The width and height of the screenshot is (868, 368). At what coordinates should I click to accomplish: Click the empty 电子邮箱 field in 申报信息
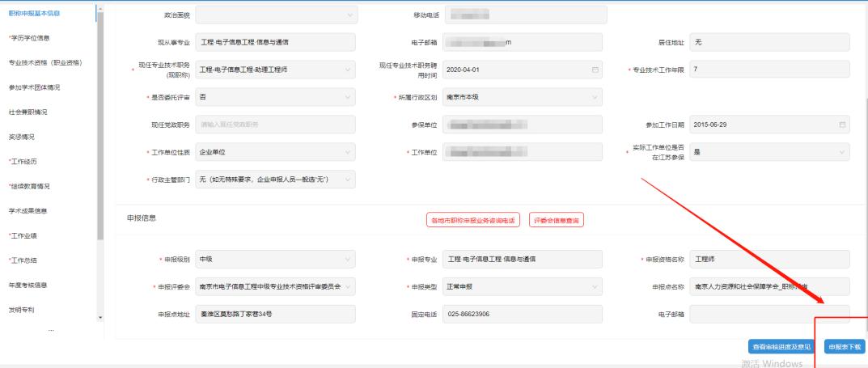pyautogui.click(x=769, y=314)
